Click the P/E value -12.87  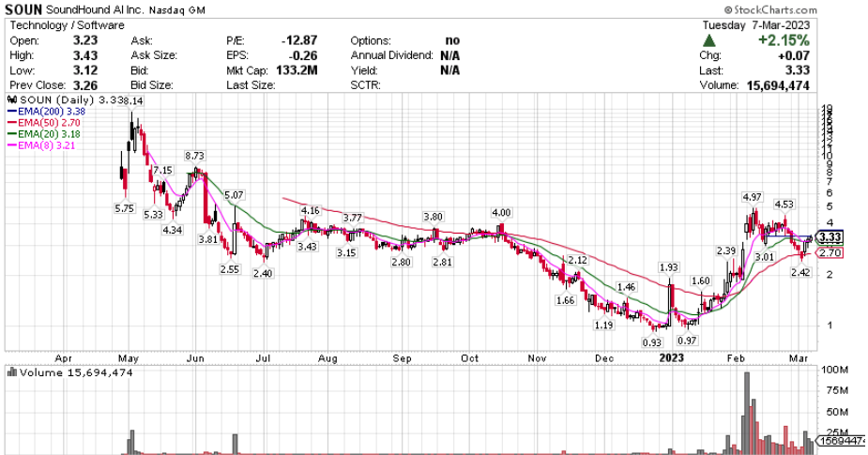pyautogui.click(x=299, y=40)
